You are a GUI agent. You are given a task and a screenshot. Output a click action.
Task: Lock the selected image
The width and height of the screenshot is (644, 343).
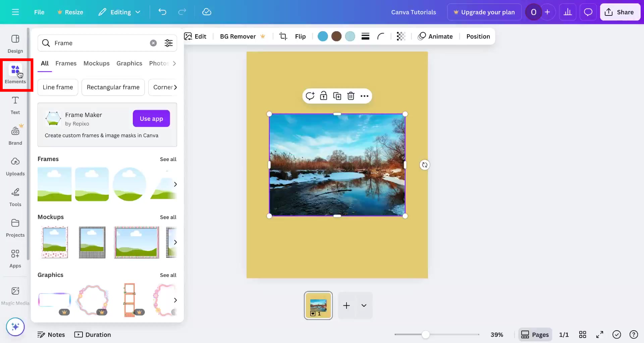pyautogui.click(x=324, y=96)
